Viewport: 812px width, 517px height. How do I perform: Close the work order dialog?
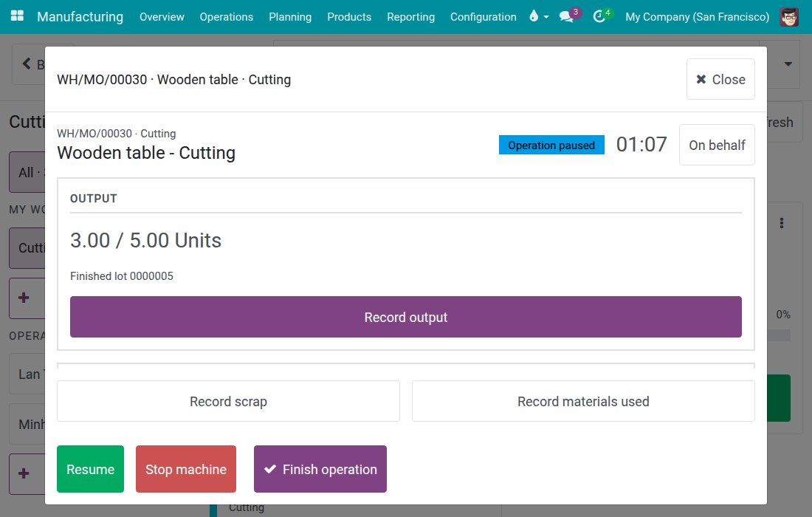tap(720, 79)
